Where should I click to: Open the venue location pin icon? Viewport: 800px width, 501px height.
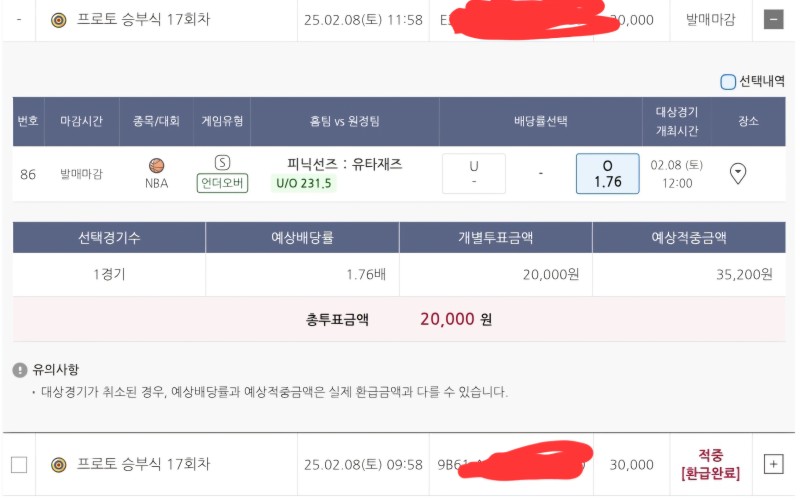point(738,174)
